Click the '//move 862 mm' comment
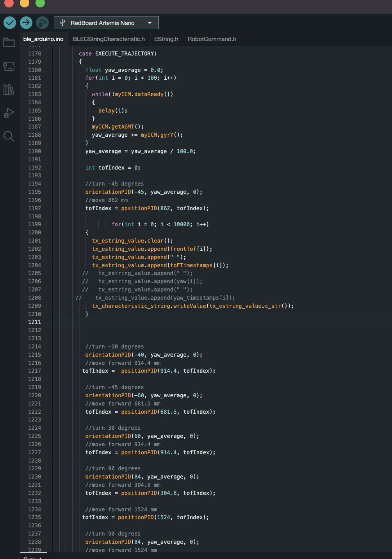The height and width of the screenshot is (559, 392). pos(107,200)
